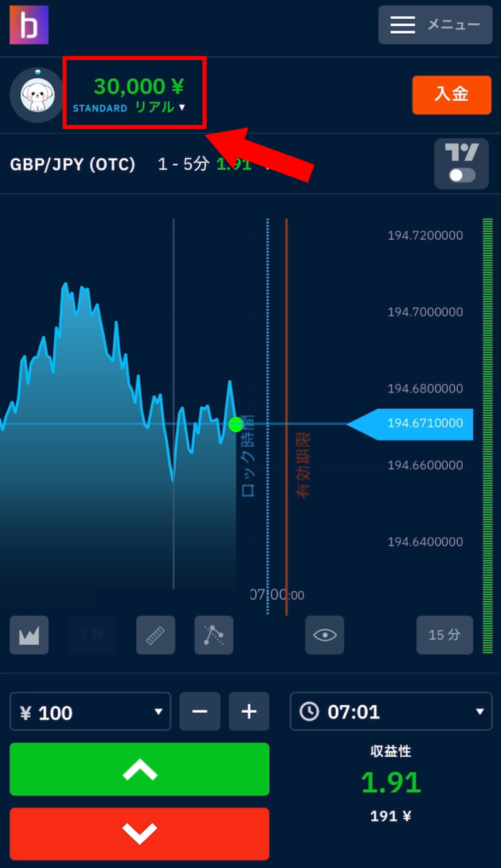Click the 15分 chart range button
501x868 pixels.
click(x=445, y=635)
